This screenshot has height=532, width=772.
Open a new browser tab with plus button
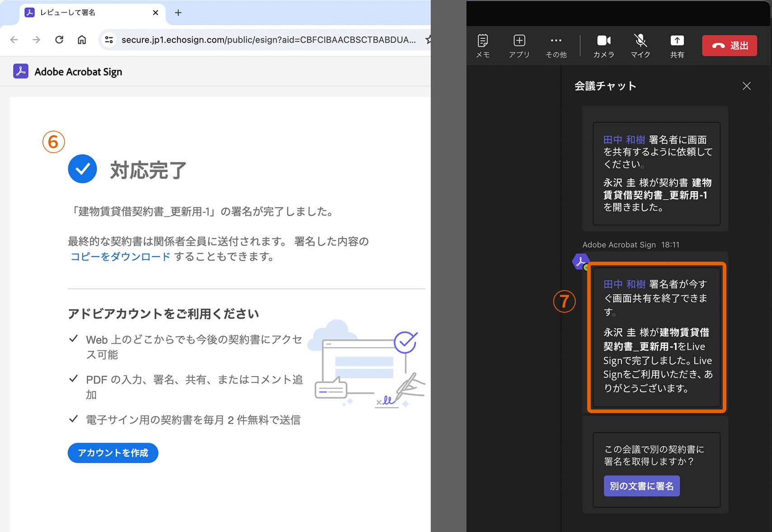pos(178,13)
